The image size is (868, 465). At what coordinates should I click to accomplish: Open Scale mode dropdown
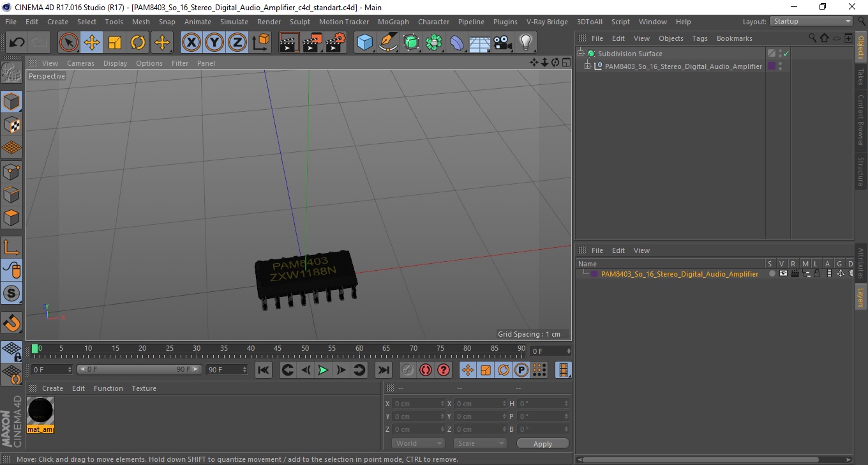(480, 443)
